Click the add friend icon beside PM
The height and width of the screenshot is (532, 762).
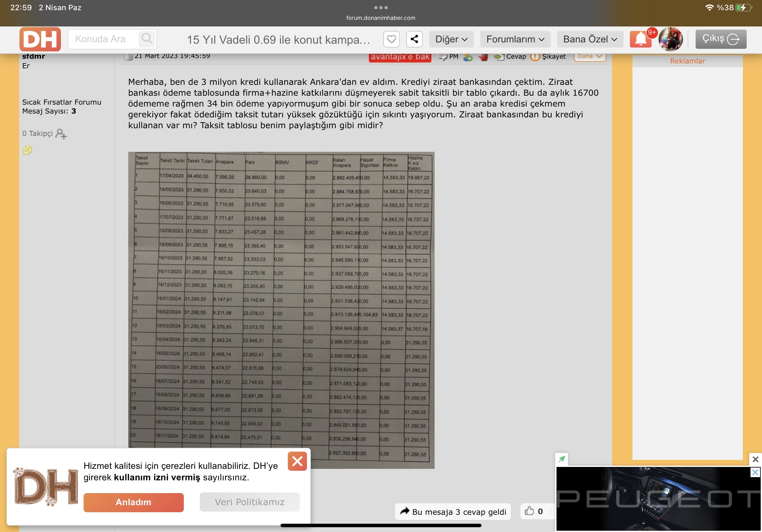click(x=468, y=57)
